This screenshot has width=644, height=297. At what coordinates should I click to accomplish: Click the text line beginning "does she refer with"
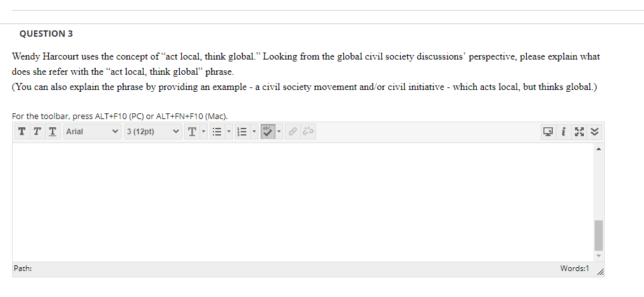click(x=123, y=72)
